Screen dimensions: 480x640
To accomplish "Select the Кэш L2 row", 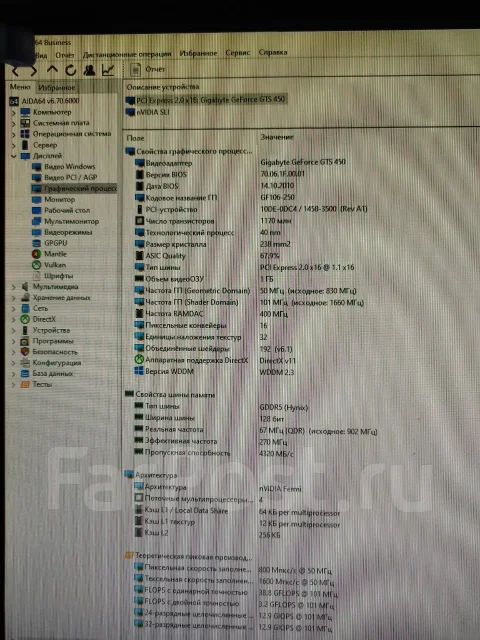I will (207, 533).
